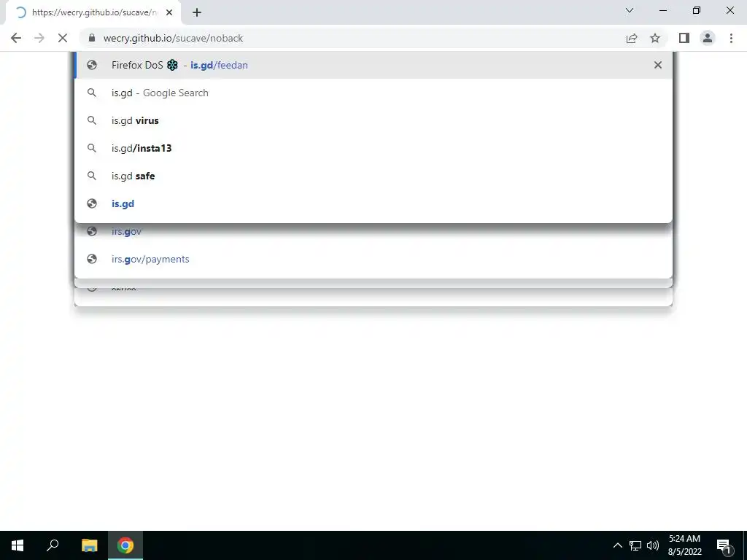Image resolution: width=747 pixels, height=560 pixels.
Task: Go back to previous page
Action: pyautogui.click(x=16, y=38)
